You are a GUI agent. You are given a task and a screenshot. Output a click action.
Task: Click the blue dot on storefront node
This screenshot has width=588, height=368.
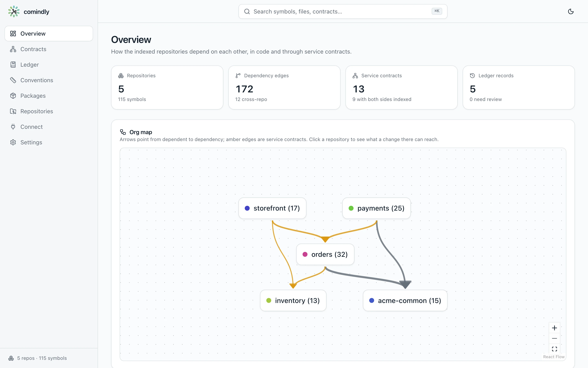pyautogui.click(x=247, y=208)
